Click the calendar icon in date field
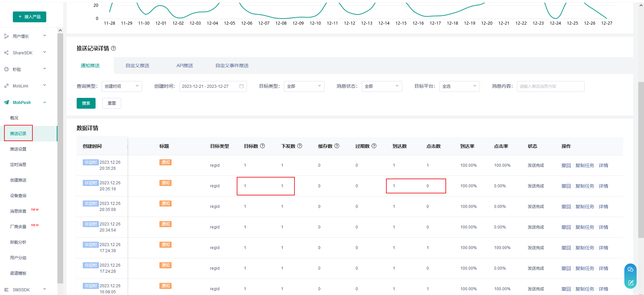 [x=241, y=86]
